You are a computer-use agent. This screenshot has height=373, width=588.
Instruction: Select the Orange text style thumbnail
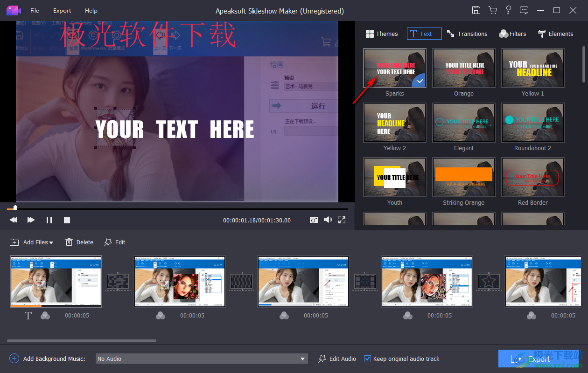(464, 68)
